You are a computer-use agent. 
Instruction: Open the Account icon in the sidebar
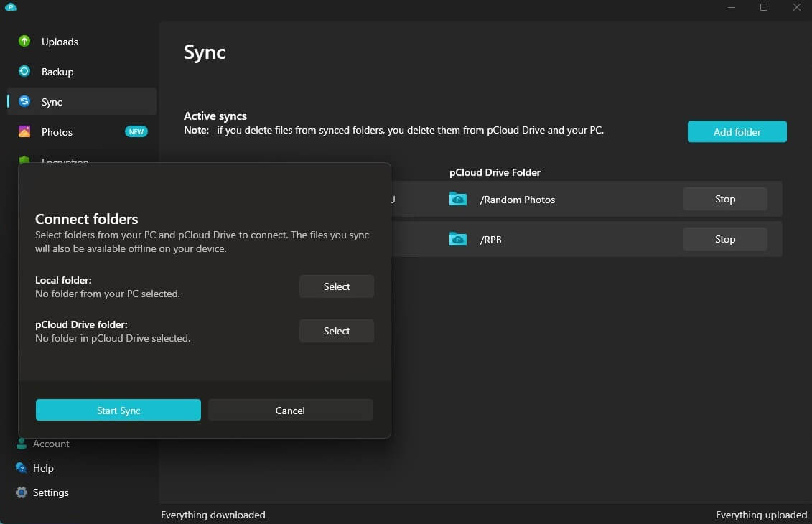22,444
